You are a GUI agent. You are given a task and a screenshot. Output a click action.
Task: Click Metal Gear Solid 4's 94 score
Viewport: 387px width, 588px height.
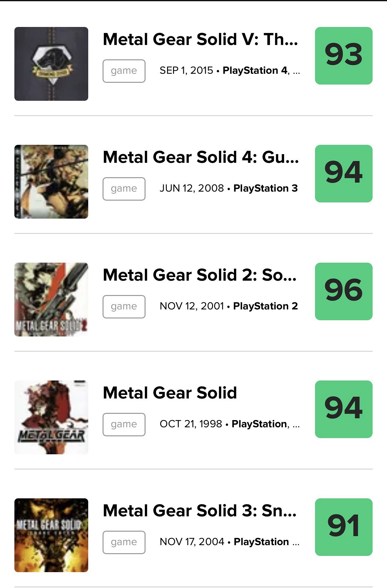click(x=343, y=174)
